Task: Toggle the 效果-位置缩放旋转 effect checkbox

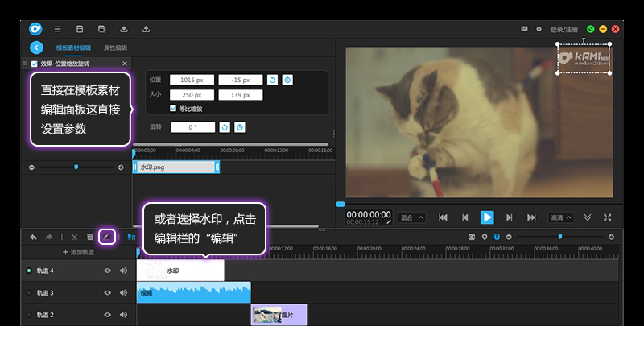Action: [x=34, y=64]
